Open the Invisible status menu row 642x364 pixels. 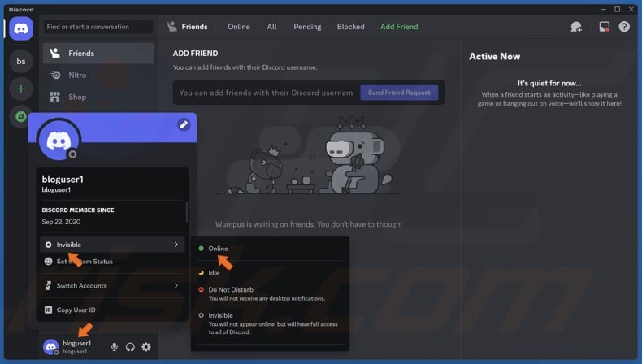coord(112,245)
